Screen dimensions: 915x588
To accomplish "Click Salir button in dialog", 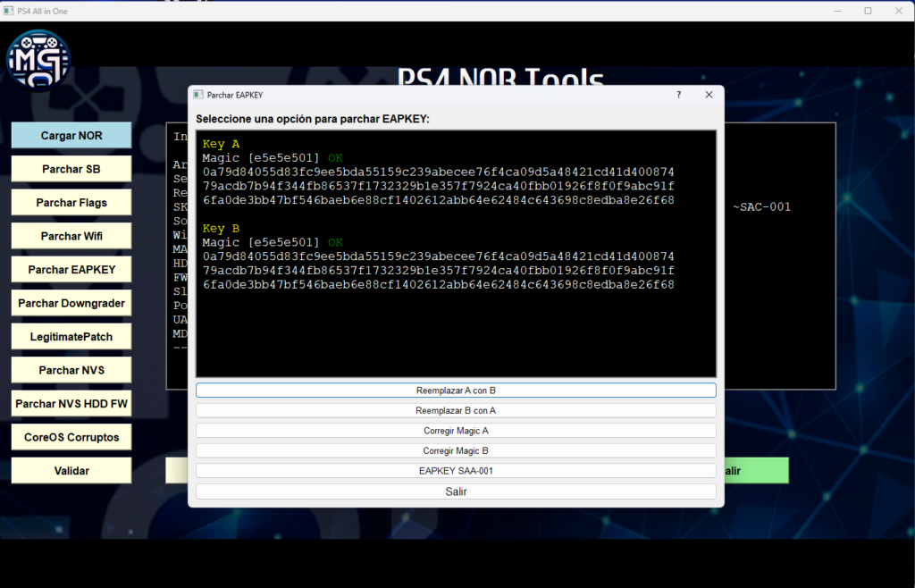I will [456, 491].
